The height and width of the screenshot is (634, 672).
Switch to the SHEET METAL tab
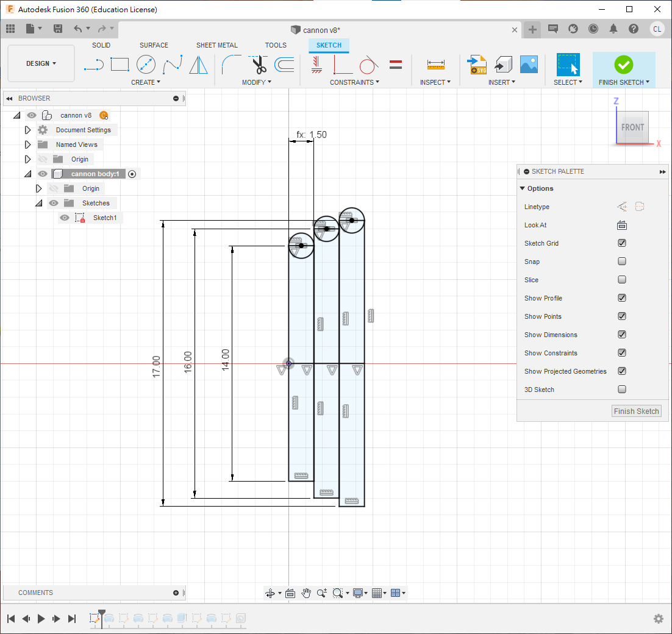point(216,45)
